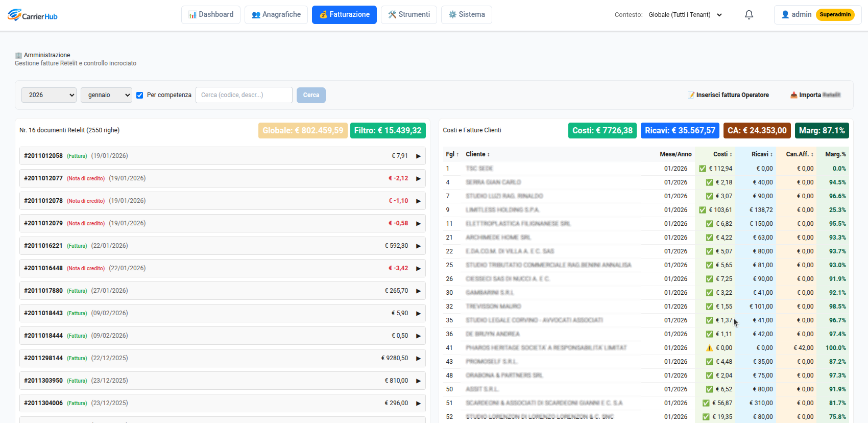Select credit note #2011016448 row

(x=223, y=268)
